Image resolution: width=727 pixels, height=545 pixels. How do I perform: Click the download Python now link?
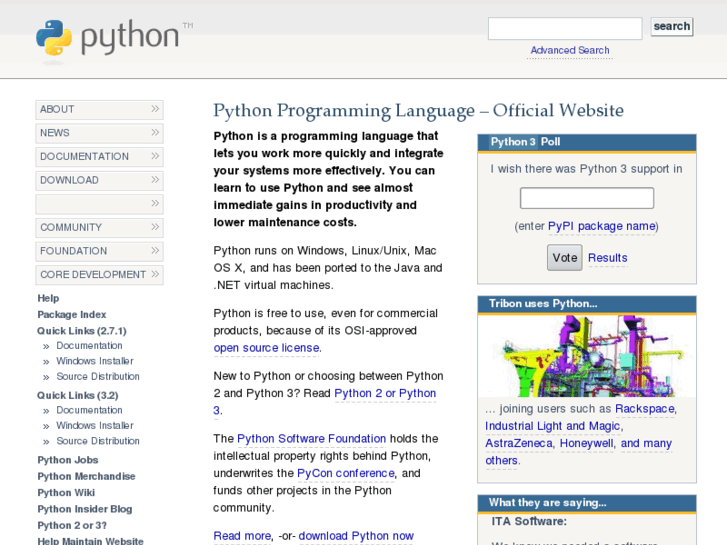point(356,536)
